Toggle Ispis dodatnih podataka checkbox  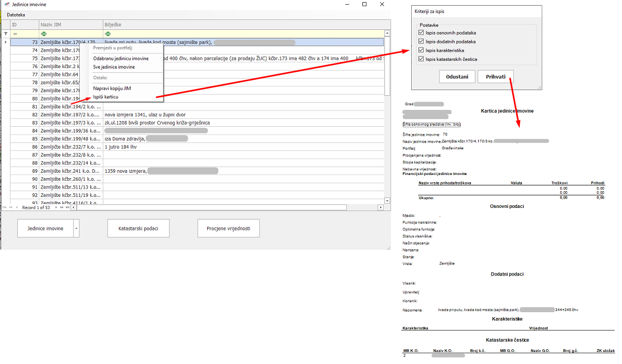(421, 41)
